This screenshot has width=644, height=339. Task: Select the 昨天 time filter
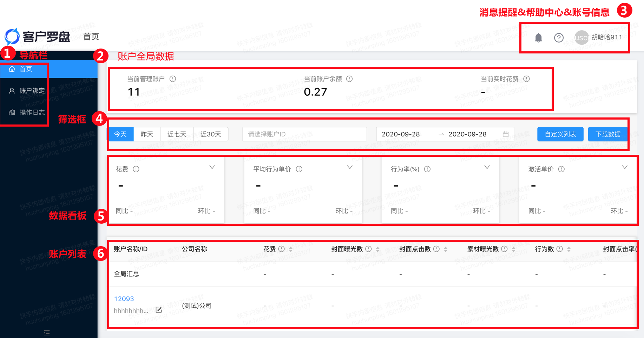[x=147, y=134]
